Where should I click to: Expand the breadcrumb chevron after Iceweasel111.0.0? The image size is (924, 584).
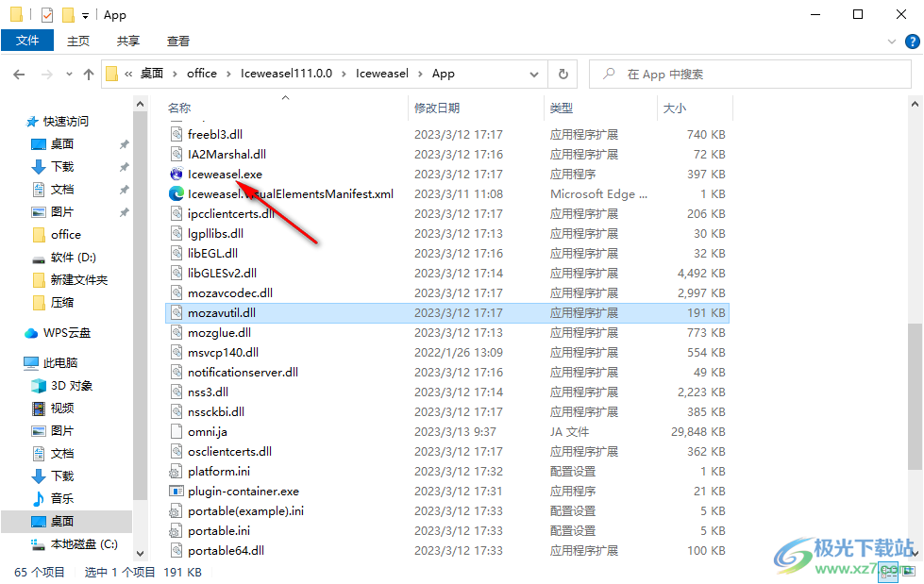pyautogui.click(x=344, y=74)
